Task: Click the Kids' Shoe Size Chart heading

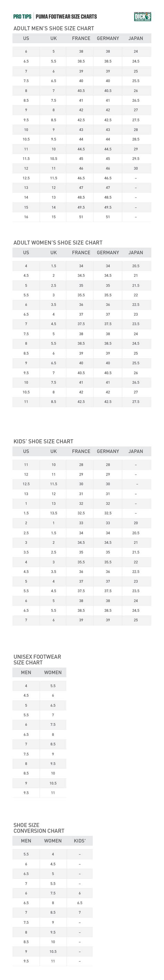Action: coord(44,441)
